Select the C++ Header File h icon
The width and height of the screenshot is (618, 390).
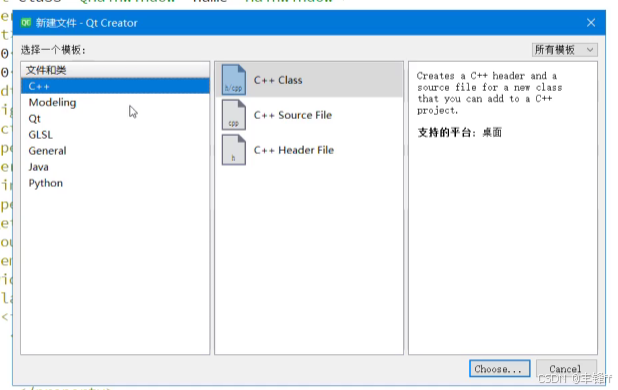pos(234,150)
